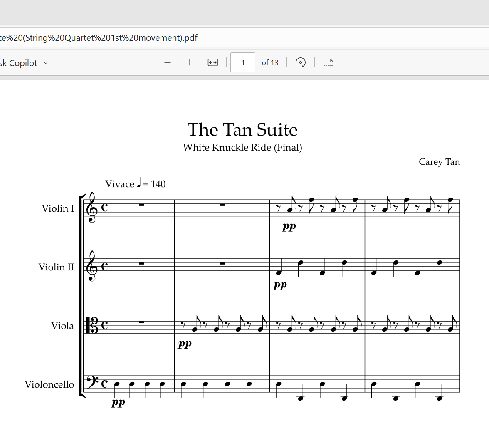Click the "Violin II" staff label

pyautogui.click(x=56, y=267)
